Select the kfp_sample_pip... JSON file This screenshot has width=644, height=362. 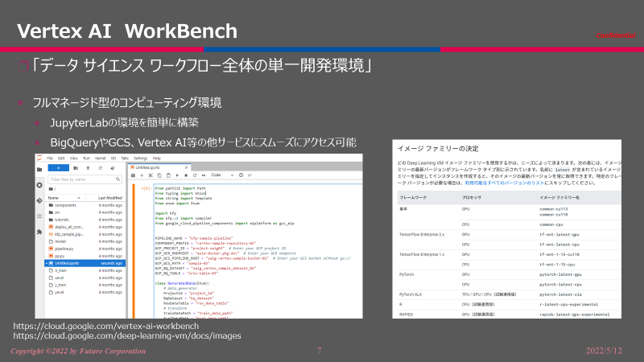point(85,234)
